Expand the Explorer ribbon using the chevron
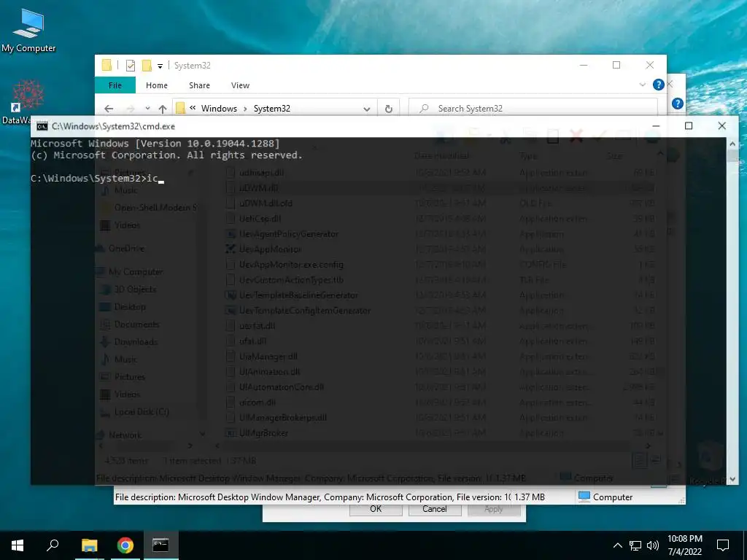Viewport: 747px width, 560px height. click(x=642, y=85)
